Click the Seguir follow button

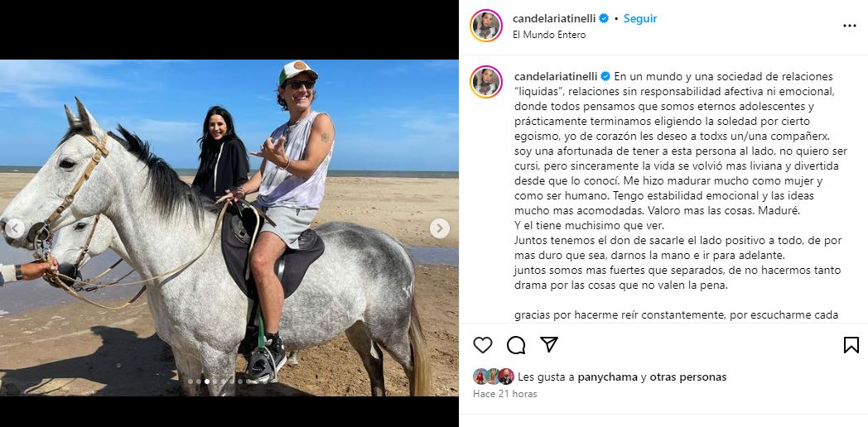[x=640, y=18]
